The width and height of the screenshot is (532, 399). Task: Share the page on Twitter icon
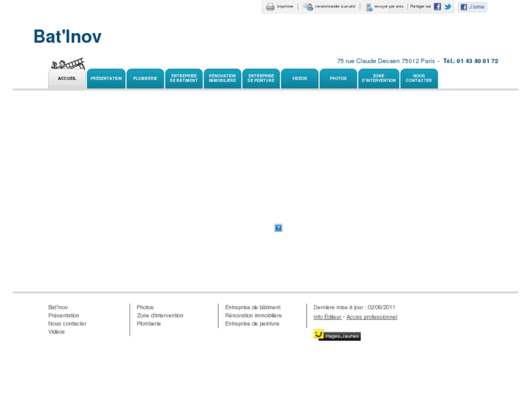click(448, 7)
